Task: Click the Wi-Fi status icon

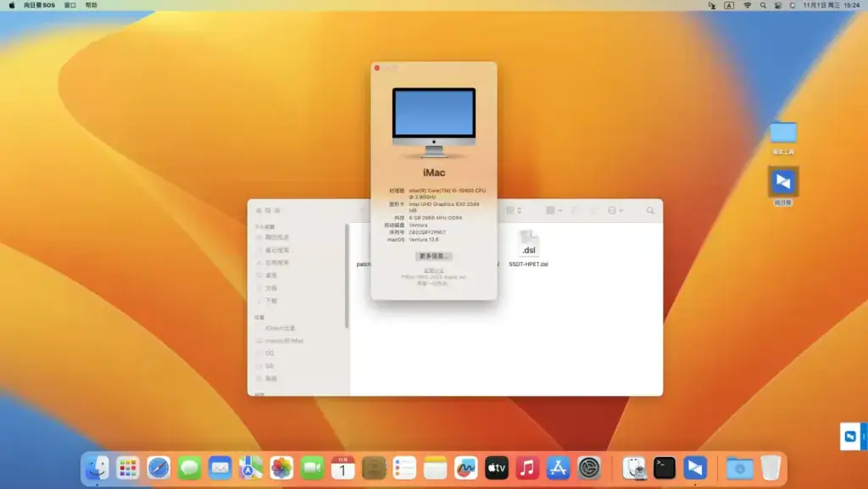Action: click(748, 5)
